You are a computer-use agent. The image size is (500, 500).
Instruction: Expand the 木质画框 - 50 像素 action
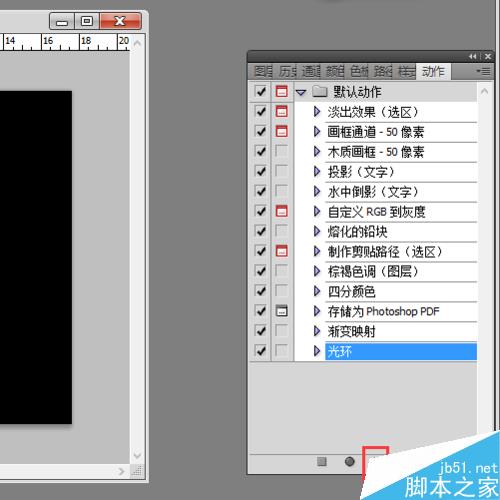click(x=317, y=152)
